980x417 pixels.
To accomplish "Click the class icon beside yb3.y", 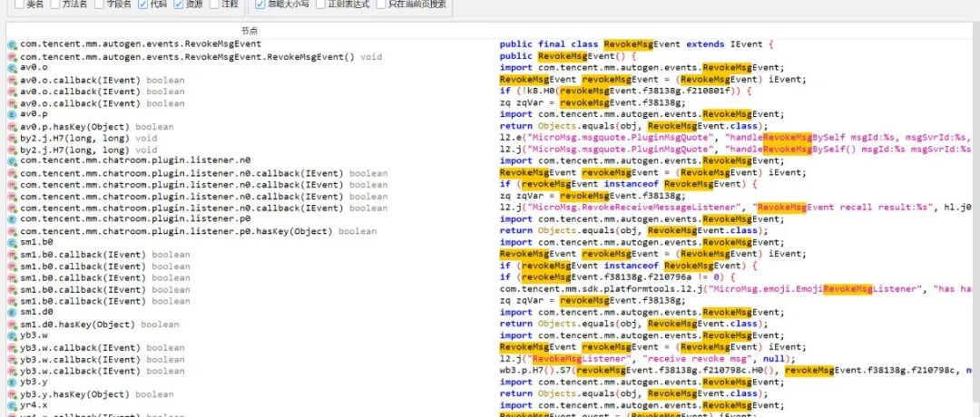I will coord(13,383).
